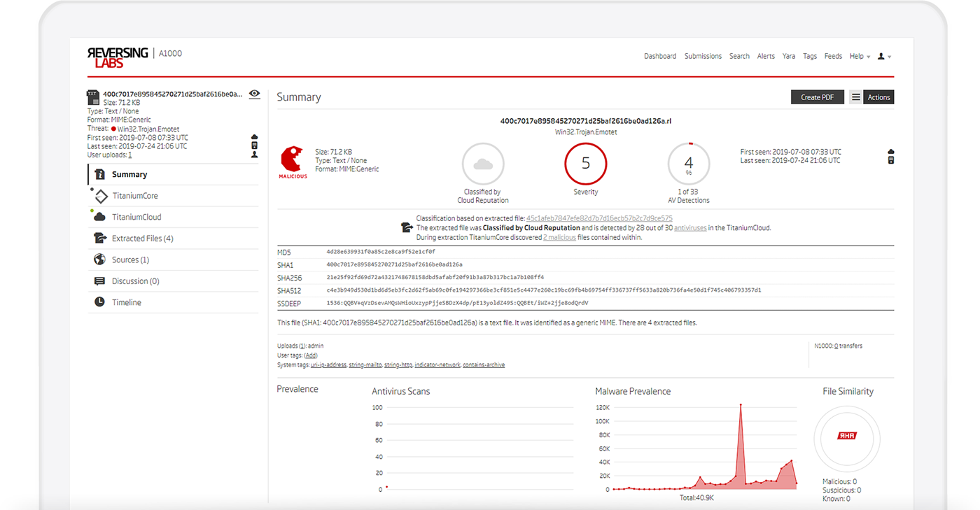
Task: Click the Severity 5 circle indicator
Action: (x=586, y=164)
